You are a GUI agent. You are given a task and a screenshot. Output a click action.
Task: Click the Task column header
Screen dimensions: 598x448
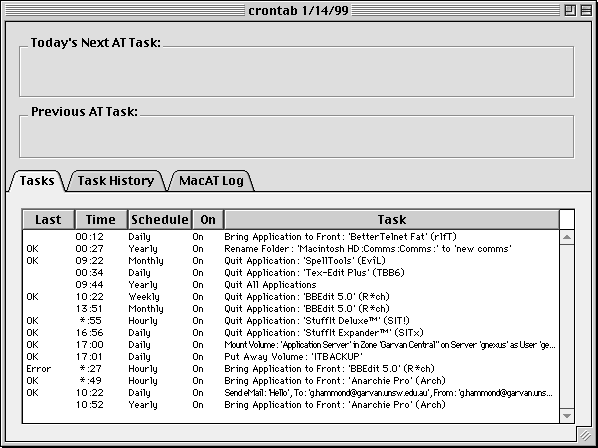[x=392, y=220]
